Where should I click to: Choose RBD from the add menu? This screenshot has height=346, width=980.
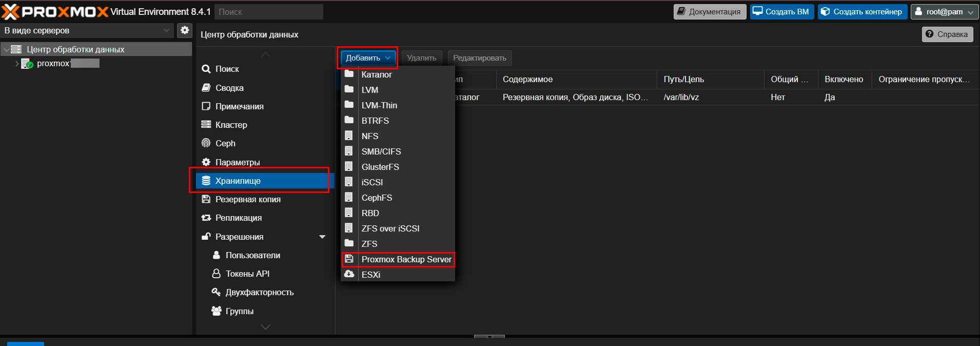pos(398,213)
